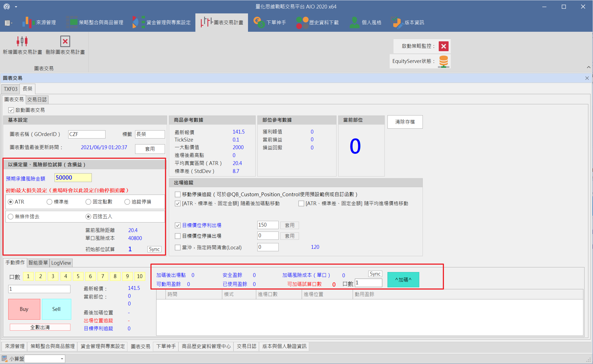The image size is (593, 364).
Task: Click the 刪除圖表交易計畫 red X icon
Action: (65, 41)
